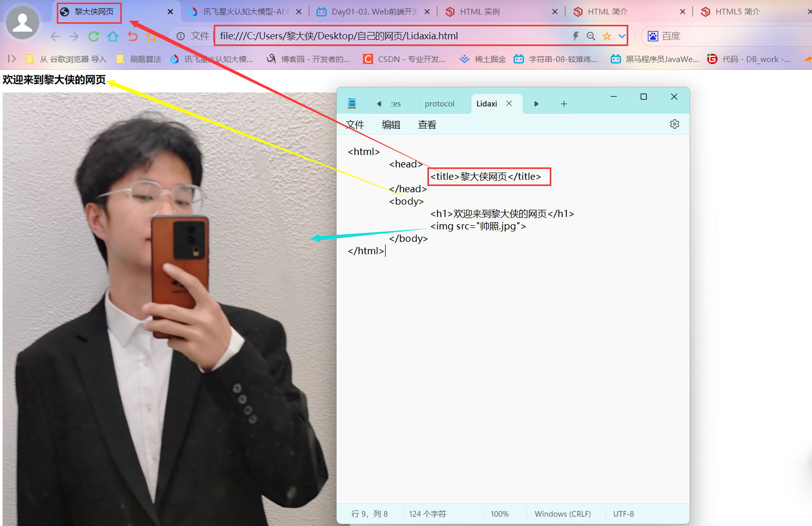The image size is (812, 526).
Task: Switch to the 讯飞星火认知大模型 tab
Action: point(246,12)
